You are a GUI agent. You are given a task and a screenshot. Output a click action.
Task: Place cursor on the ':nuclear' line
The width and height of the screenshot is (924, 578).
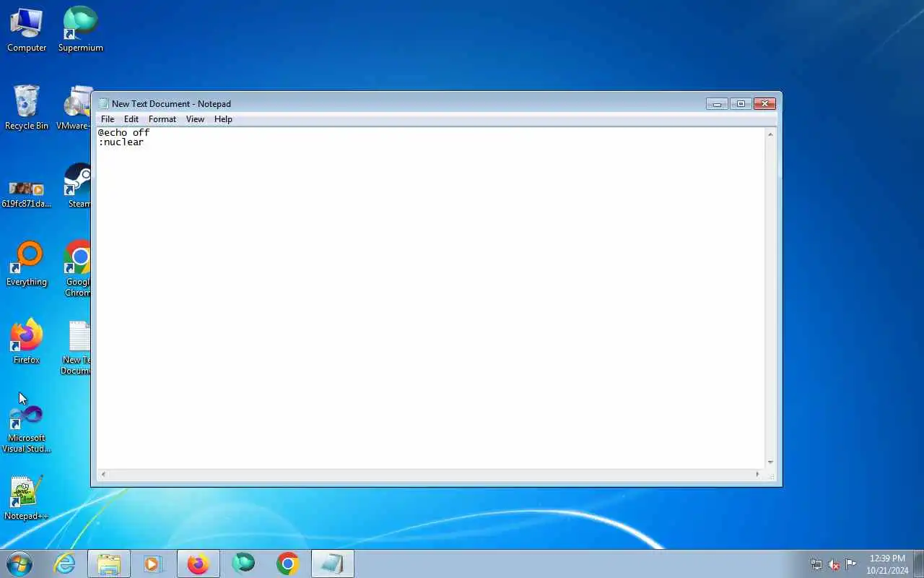[x=121, y=142]
